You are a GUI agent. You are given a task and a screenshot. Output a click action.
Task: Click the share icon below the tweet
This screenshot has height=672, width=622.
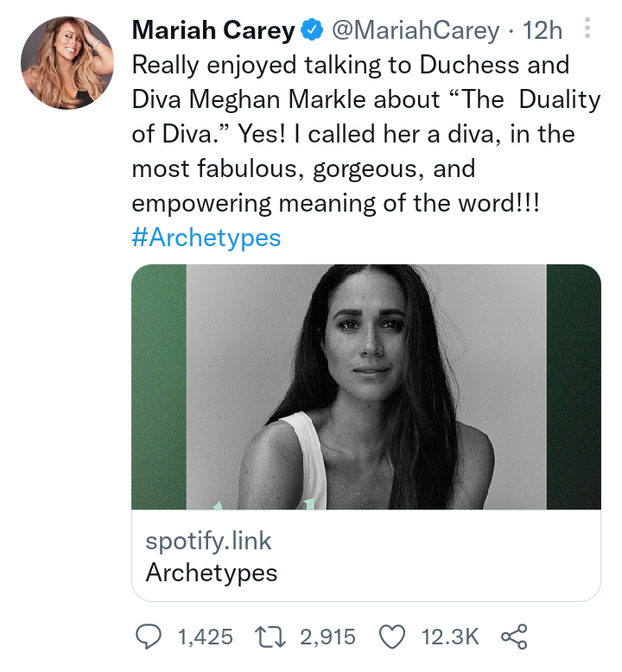[513, 637]
